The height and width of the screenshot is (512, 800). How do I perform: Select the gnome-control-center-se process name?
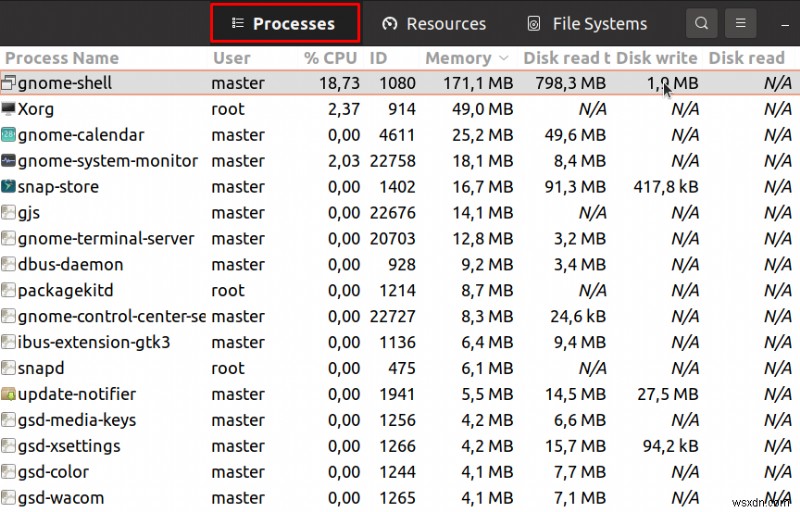click(112, 316)
